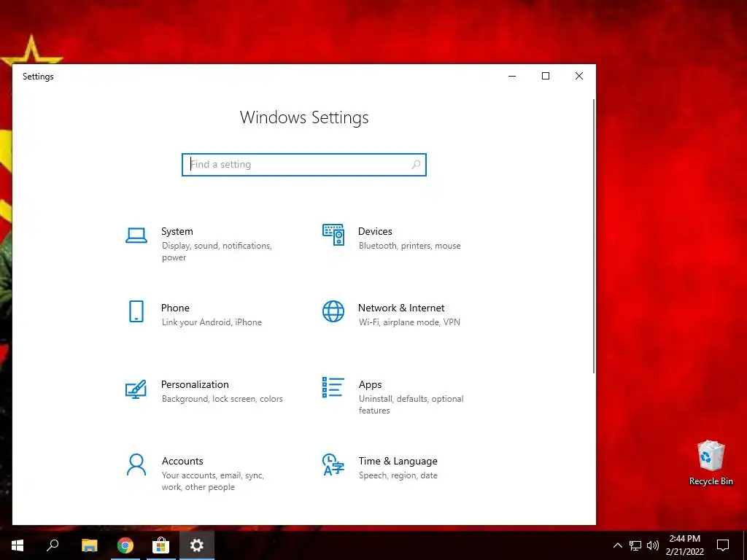Open taskbar Search magnifier
Viewport: 747px width, 560px height.
pos(53,545)
